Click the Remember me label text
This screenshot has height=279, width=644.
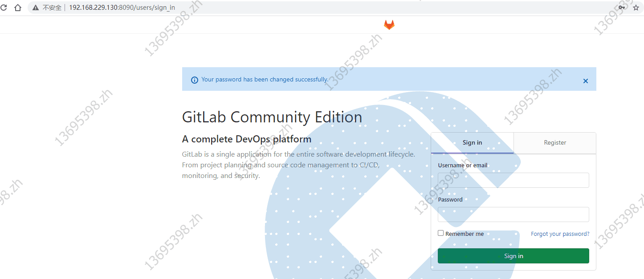[x=465, y=234]
